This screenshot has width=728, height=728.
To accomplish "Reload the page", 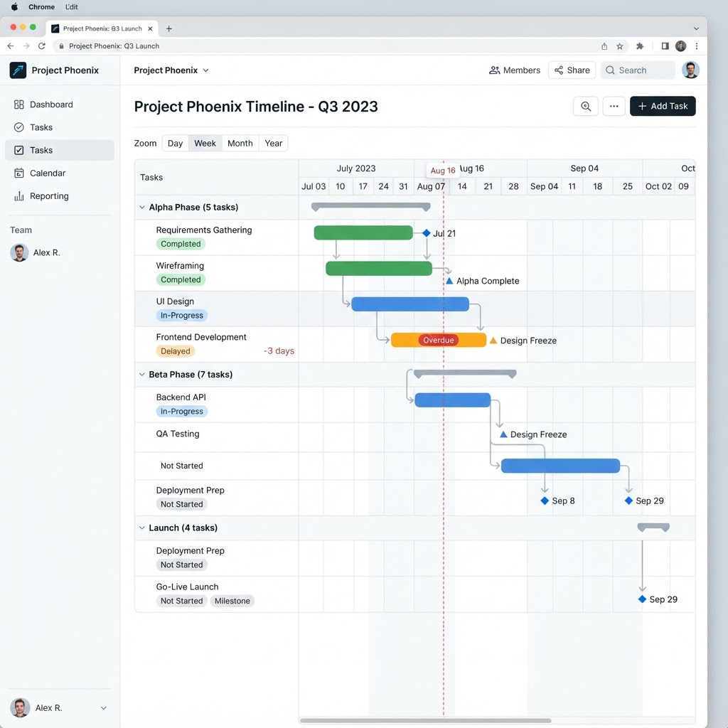I will 42,46.
